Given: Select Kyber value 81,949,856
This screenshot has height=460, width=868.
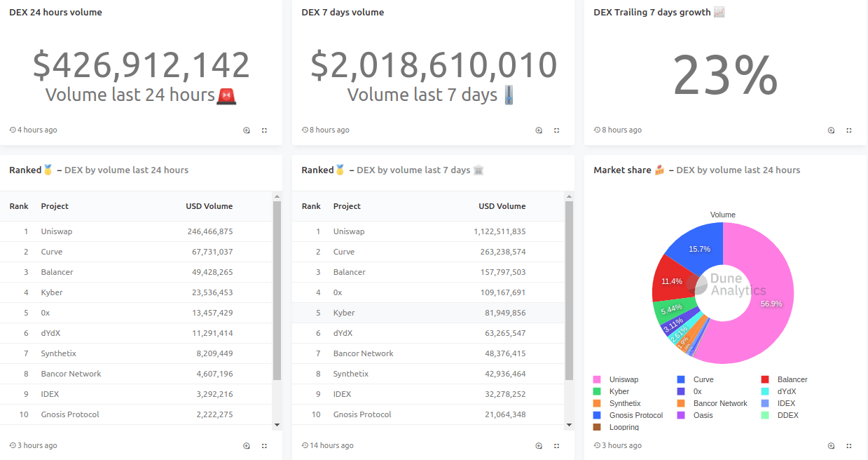Looking at the screenshot, I should coord(504,313).
